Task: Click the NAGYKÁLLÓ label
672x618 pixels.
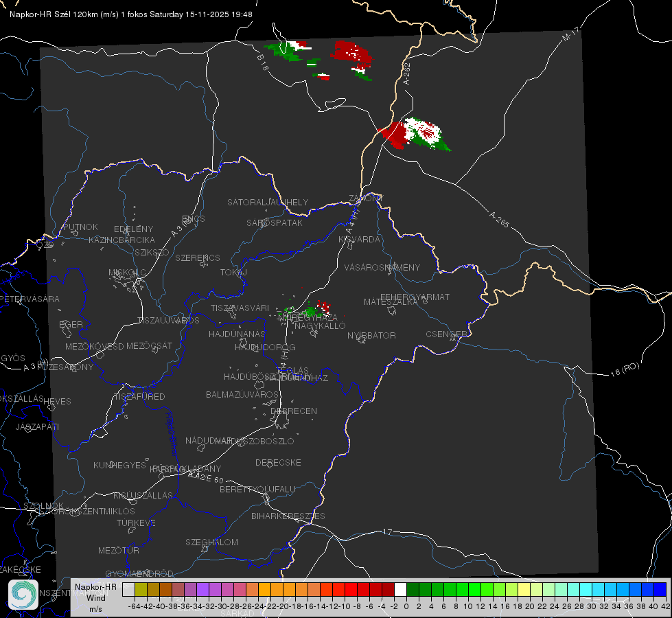Action: (x=320, y=326)
